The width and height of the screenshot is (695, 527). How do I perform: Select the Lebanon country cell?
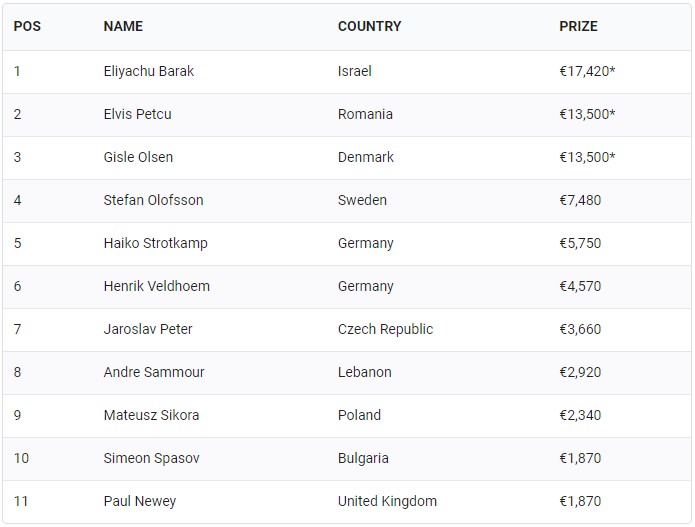(365, 372)
